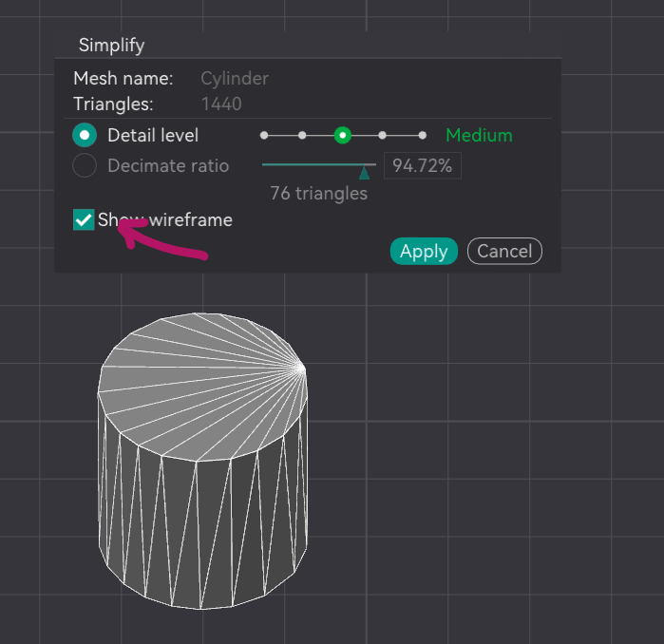Viewport: 664px width, 644px height.
Task: Click the wireframe cylinder model in viewport
Action: coord(203,461)
